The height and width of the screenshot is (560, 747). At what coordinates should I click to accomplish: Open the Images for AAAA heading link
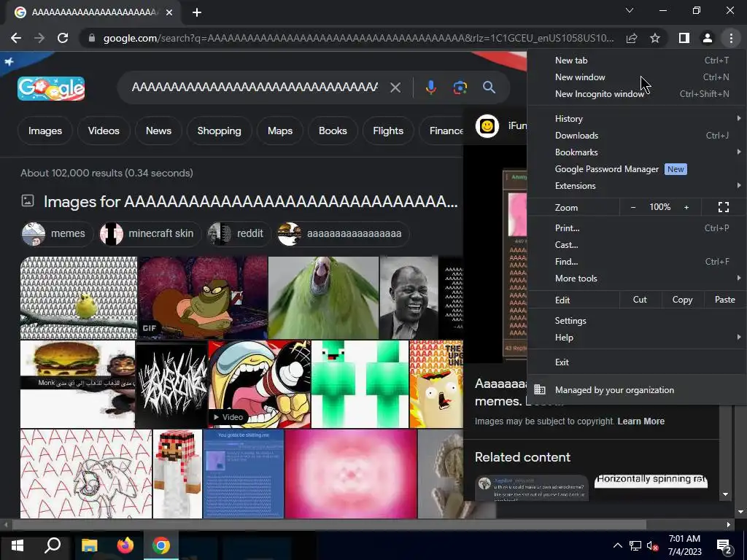click(x=251, y=202)
